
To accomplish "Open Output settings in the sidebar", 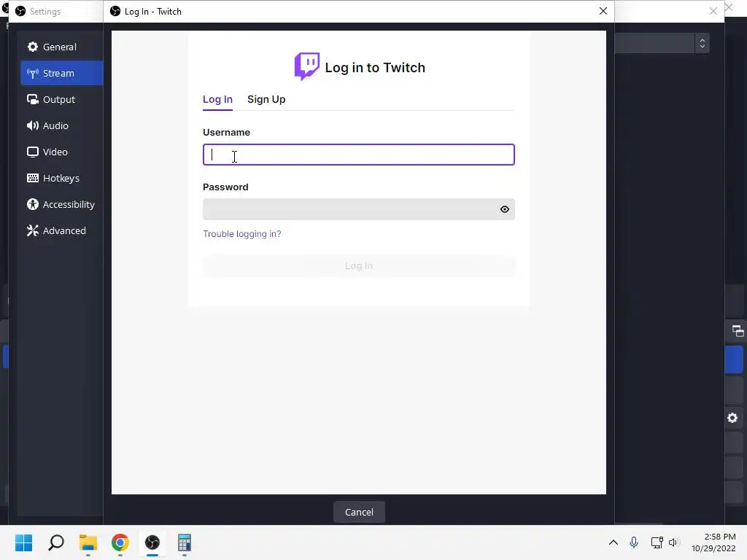I will (61, 99).
